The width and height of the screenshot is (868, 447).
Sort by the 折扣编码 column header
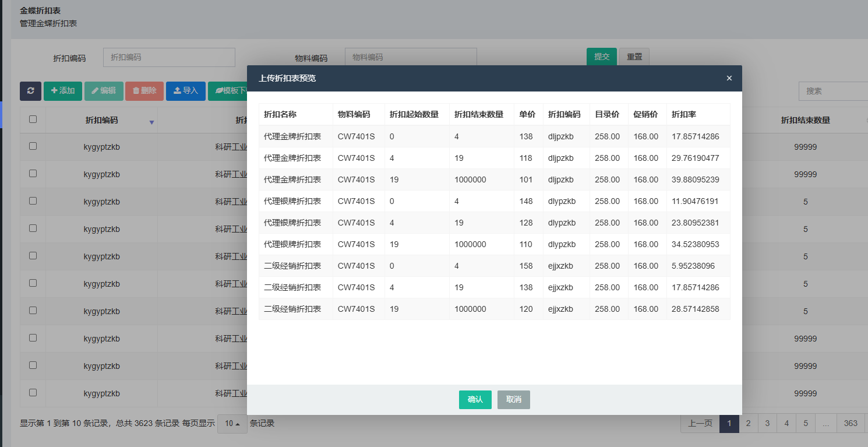click(101, 120)
